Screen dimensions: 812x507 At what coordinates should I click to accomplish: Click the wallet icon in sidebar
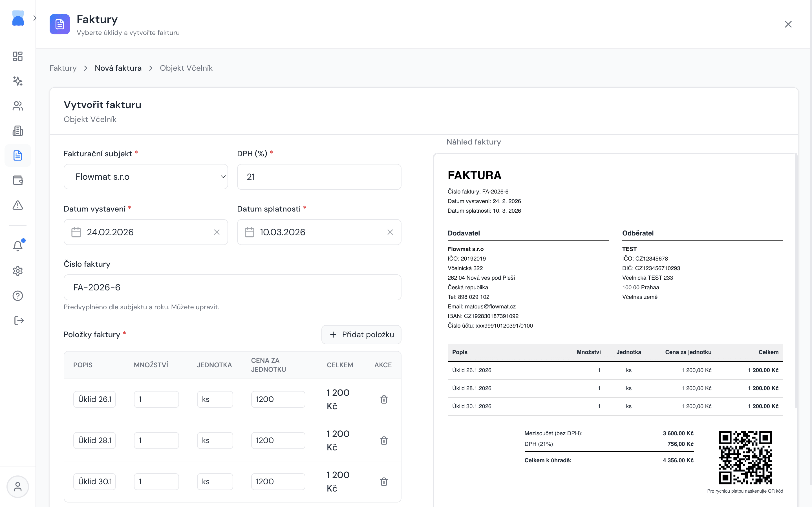point(17,180)
